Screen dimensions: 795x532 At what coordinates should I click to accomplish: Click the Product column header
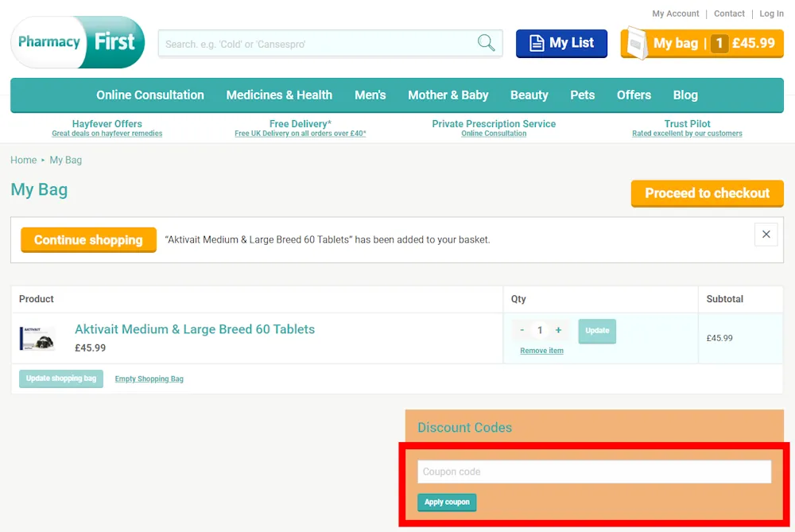tap(37, 299)
